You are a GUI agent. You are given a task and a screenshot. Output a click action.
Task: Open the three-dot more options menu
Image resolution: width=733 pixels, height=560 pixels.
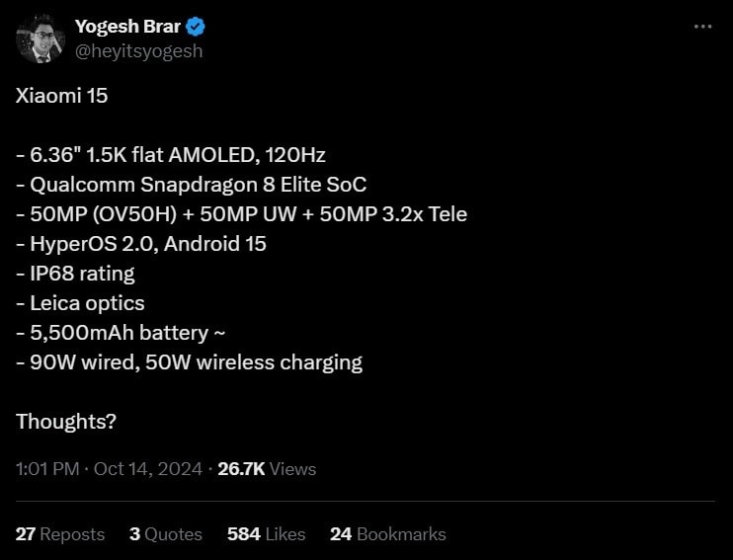coord(702,27)
